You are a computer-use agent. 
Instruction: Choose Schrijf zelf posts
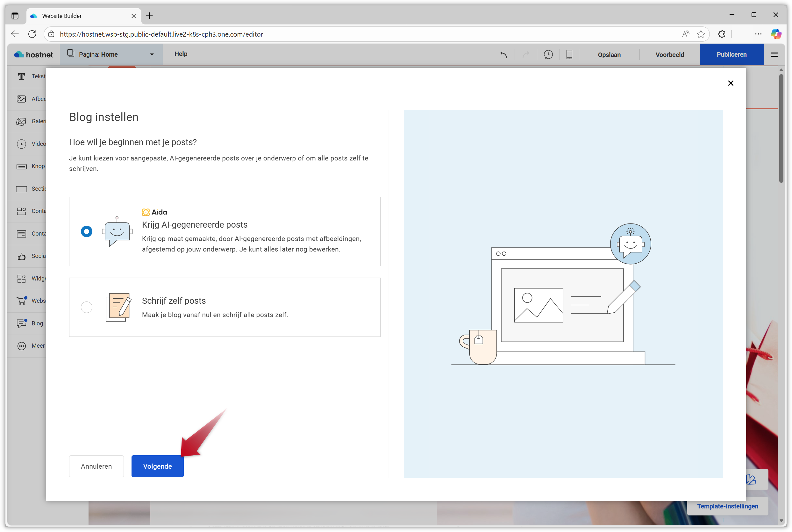pyautogui.click(x=87, y=307)
